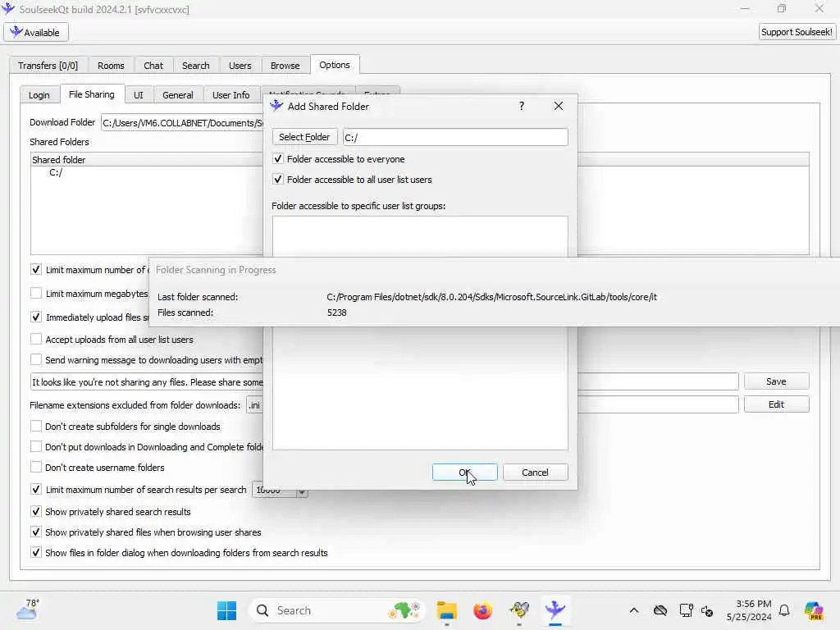
Task: Click the help question mark in dialog
Action: pyautogui.click(x=521, y=106)
